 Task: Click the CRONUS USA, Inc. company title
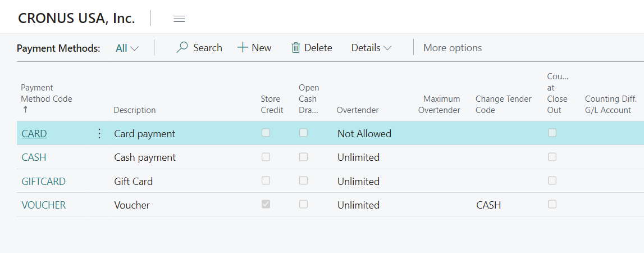pos(76,18)
